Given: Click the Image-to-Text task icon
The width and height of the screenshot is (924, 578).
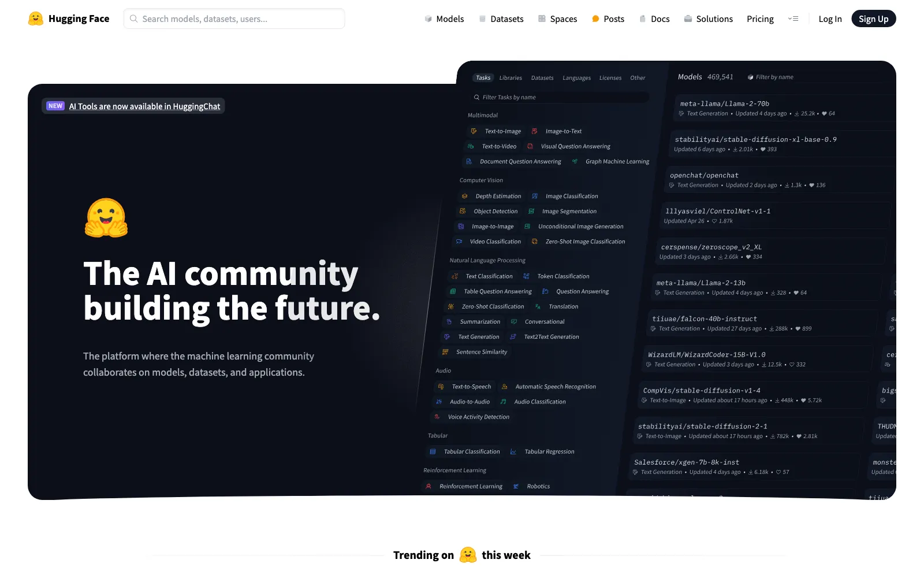Looking at the screenshot, I should [535, 131].
